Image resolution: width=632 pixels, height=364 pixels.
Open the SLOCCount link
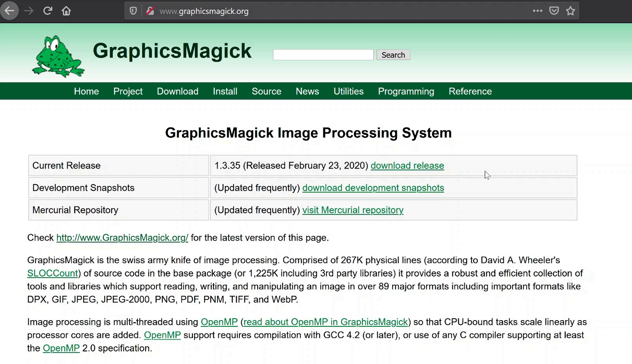point(52,273)
